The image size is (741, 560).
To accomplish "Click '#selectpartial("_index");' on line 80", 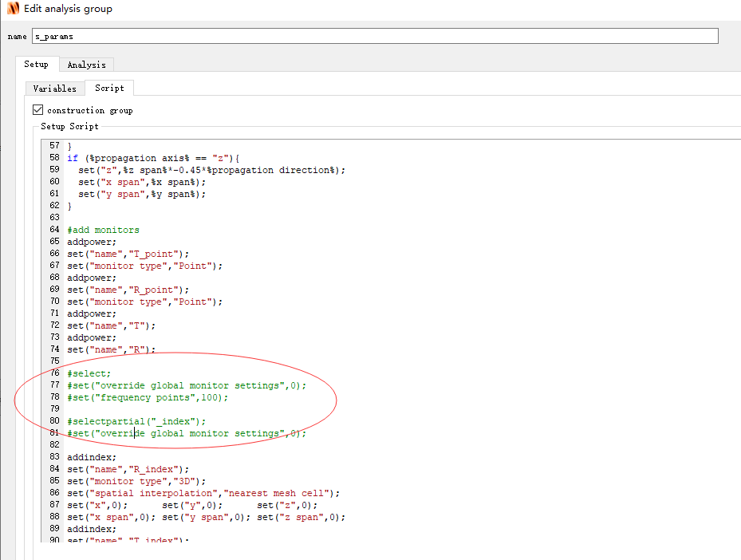I will pos(136,421).
